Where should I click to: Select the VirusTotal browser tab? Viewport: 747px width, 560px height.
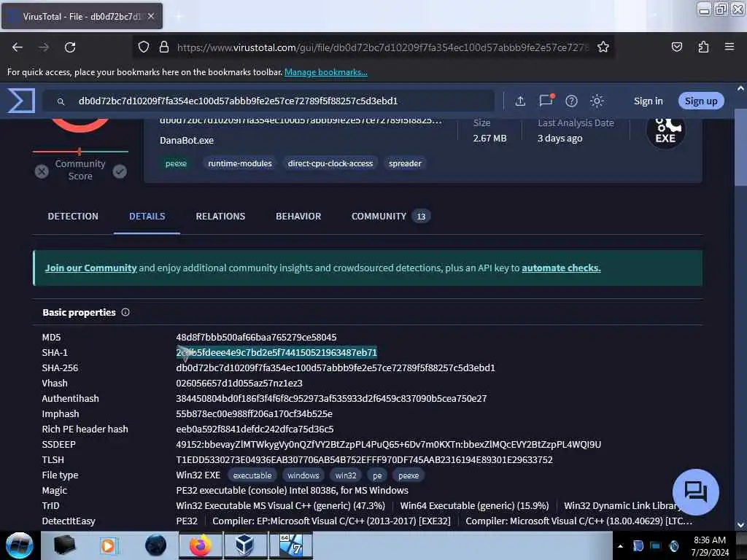pyautogui.click(x=82, y=16)
